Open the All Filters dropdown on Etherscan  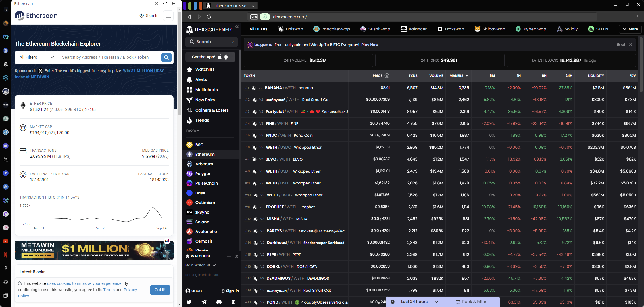coord(37,57)
